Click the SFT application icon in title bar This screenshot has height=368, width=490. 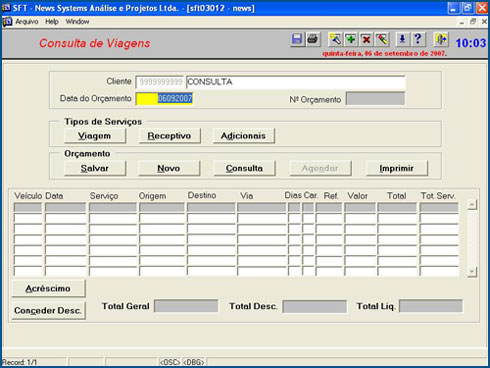(6, 7)
